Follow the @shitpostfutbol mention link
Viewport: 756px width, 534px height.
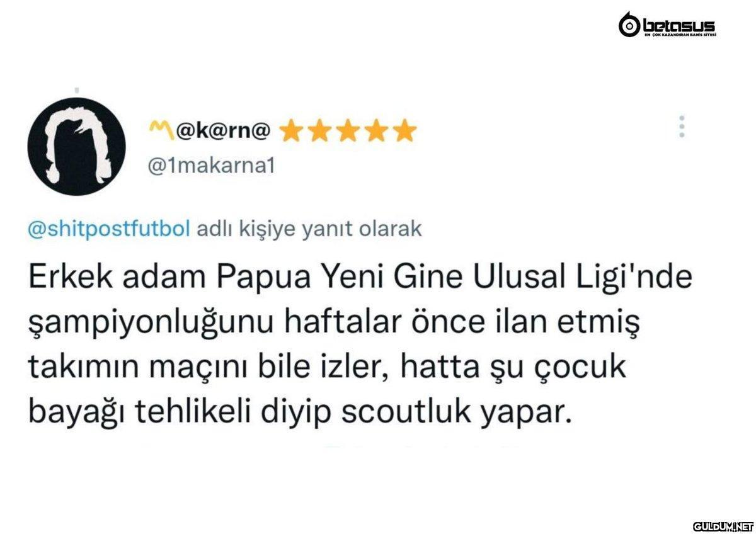(109, 230)
